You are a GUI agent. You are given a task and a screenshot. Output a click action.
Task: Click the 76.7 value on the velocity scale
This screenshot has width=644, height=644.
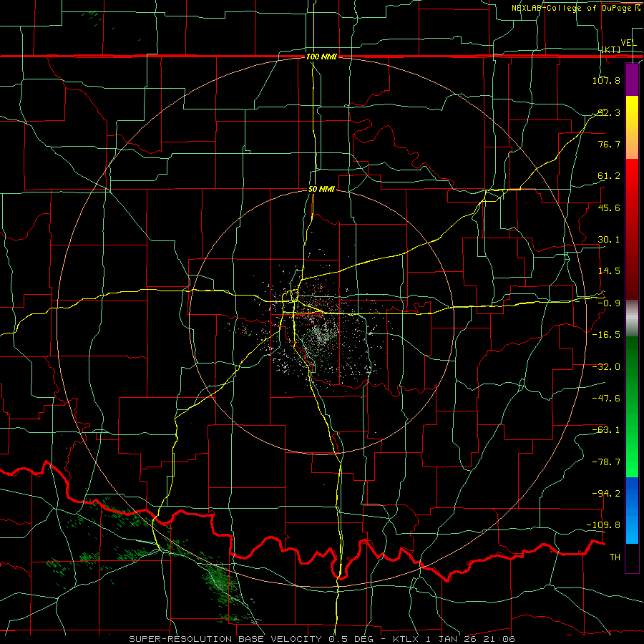coord(608,144)
